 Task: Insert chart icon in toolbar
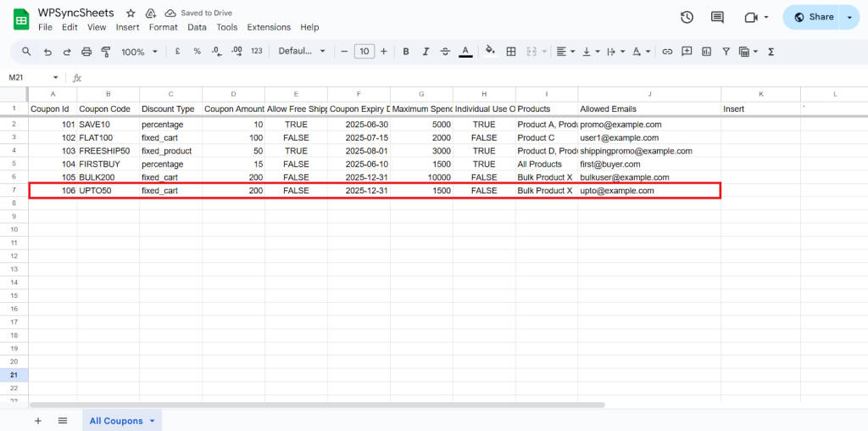pyautogui.click(x=706, y=52)
